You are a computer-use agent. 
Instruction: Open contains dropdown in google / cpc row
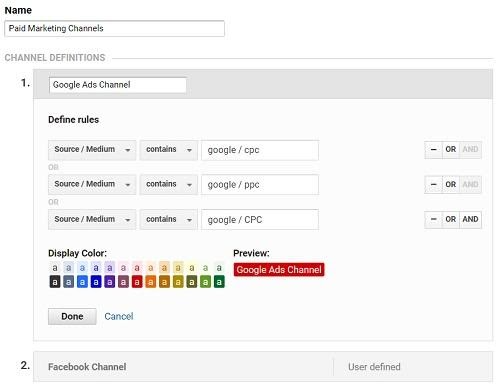(x=169, y=150)
